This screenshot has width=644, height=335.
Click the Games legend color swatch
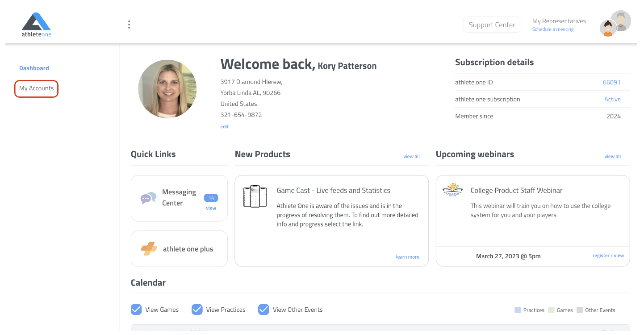(551, 310)
